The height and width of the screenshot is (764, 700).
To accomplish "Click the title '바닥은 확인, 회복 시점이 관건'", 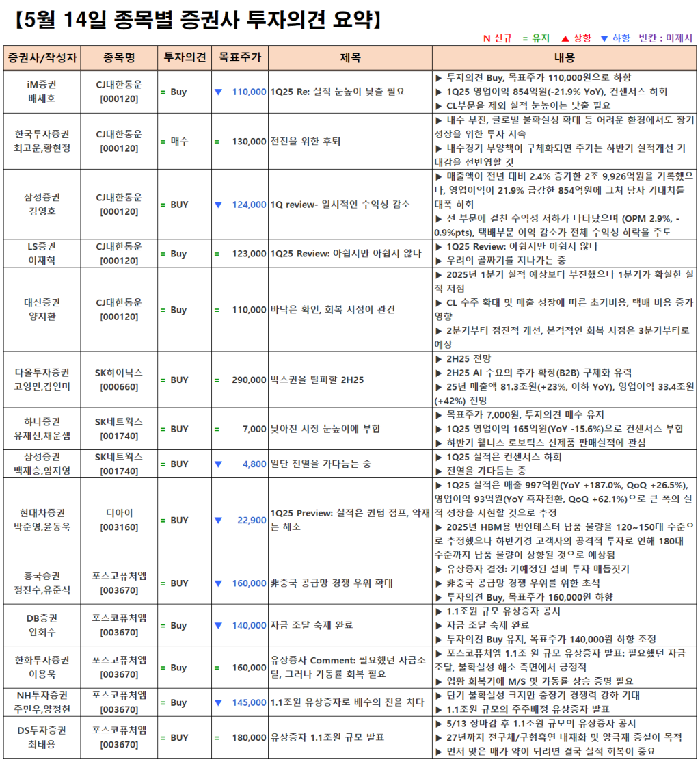I will click(333, 309).
